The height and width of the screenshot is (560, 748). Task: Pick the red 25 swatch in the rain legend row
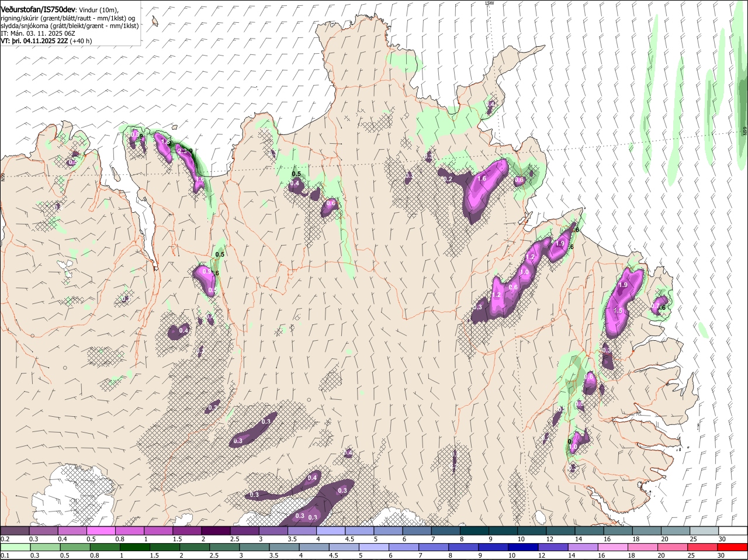pos(703,547)
